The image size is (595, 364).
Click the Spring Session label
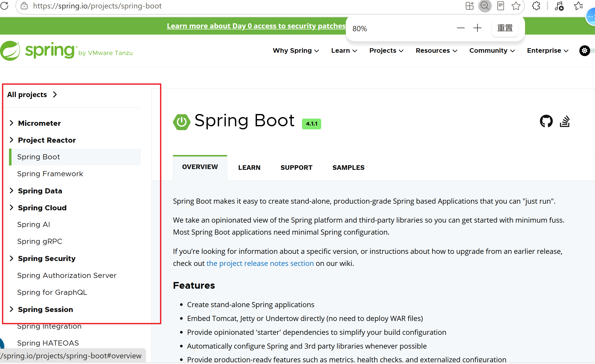point(45,309)
